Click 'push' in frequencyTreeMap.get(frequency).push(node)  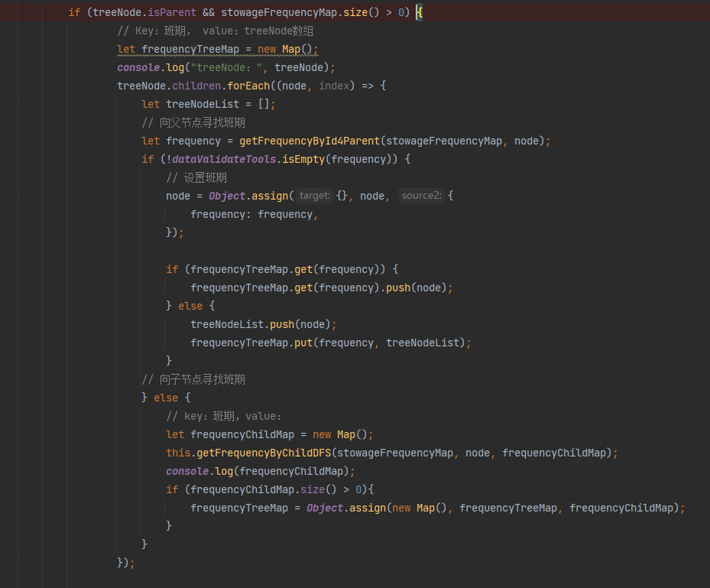398,288
